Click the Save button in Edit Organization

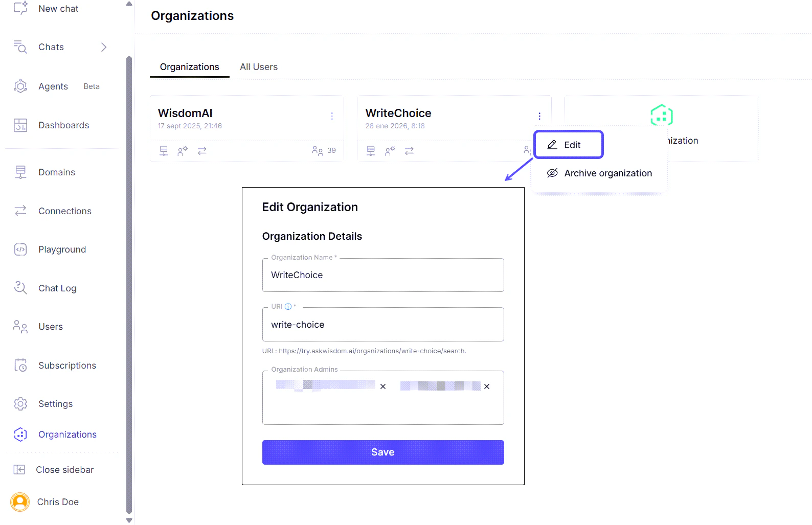pyautogui.click(x=383, y=452)
